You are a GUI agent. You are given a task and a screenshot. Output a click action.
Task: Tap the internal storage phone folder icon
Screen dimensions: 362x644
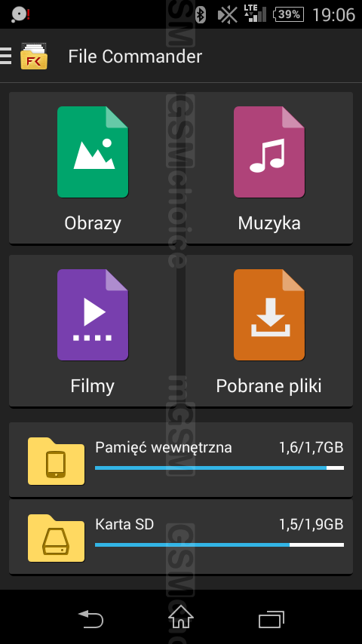click(x=57, y=462)
